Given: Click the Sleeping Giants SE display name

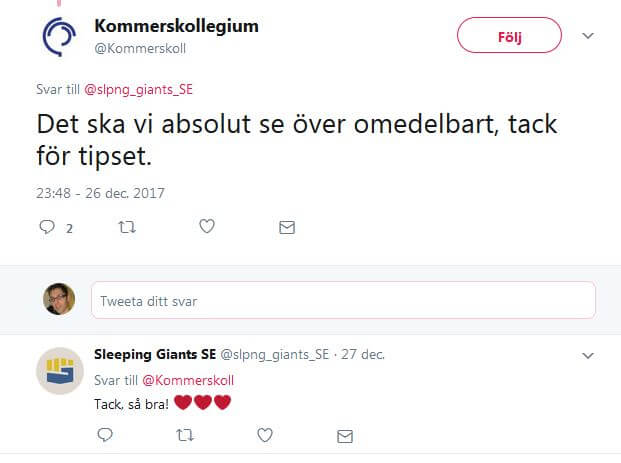Looking at the screenshot, I should [x=154, y=355].
